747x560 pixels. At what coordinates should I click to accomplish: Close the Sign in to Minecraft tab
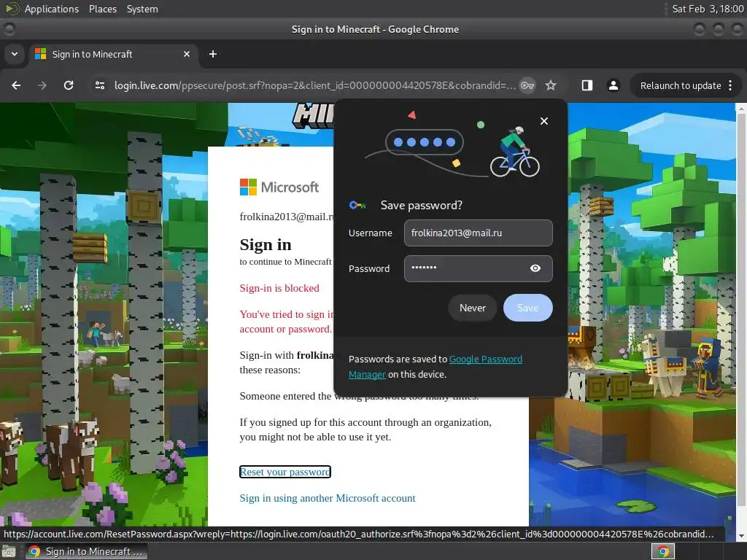(187, 54)
